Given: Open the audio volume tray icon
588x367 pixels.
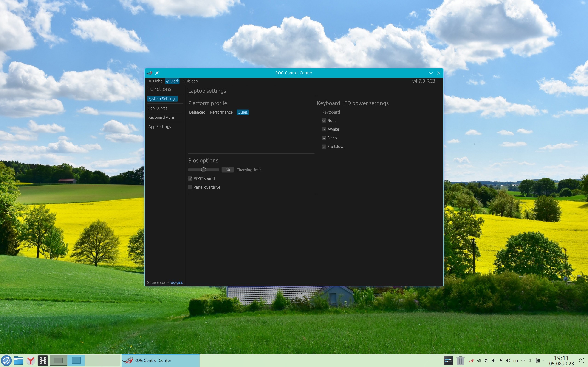Looking at the screenshot, I should pyautogui.click(x=493, y=360).
